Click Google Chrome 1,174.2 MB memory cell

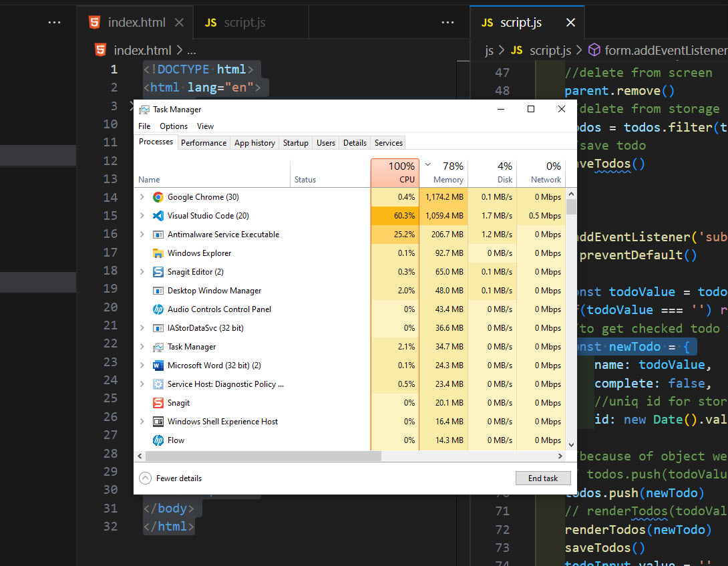point(444,197)
